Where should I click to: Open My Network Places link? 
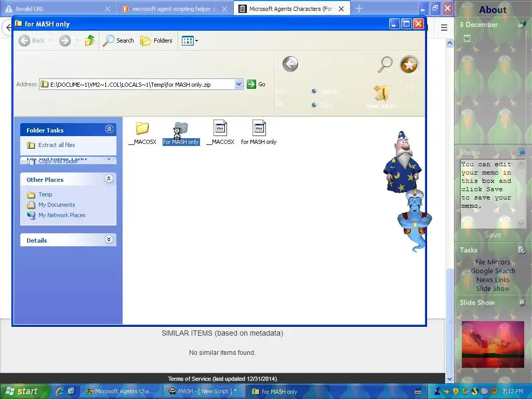tap(62, 215)
